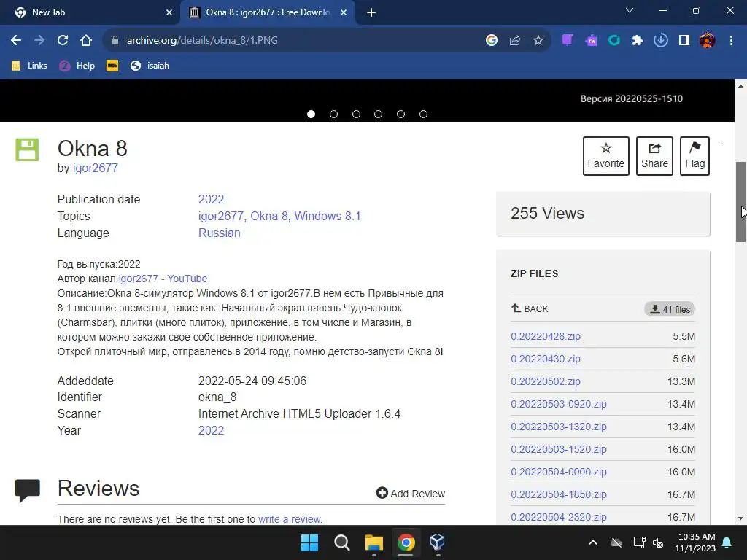Click BACK in the ZIP files panel

click(x=530, y=308)
